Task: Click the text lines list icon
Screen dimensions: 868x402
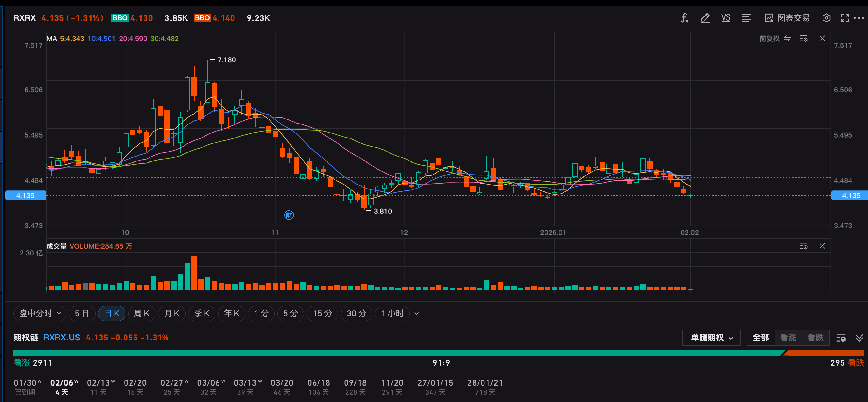Action: click(746, 18)
